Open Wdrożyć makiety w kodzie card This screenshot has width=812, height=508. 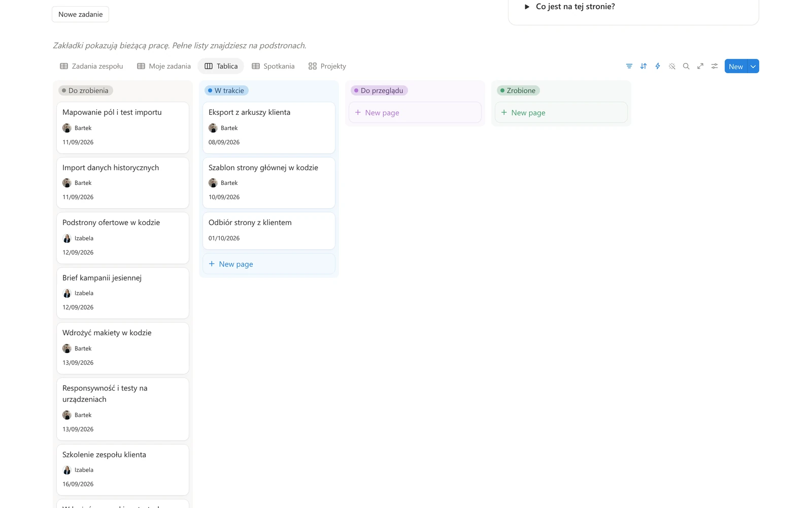pyautogui.click(x=122, y=348)
